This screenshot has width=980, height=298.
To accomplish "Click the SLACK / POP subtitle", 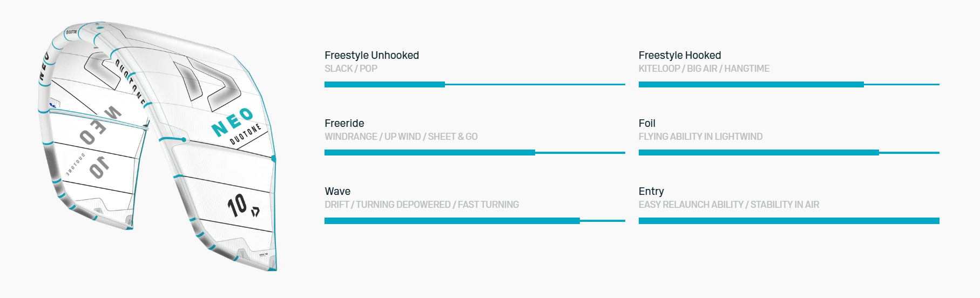I will click(350, 69).
